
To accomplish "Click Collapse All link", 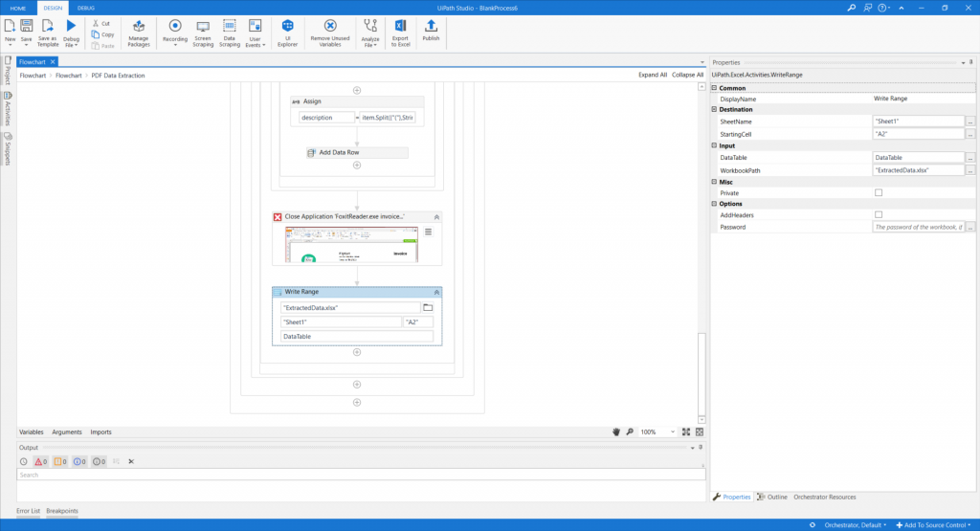I will 687,75.
